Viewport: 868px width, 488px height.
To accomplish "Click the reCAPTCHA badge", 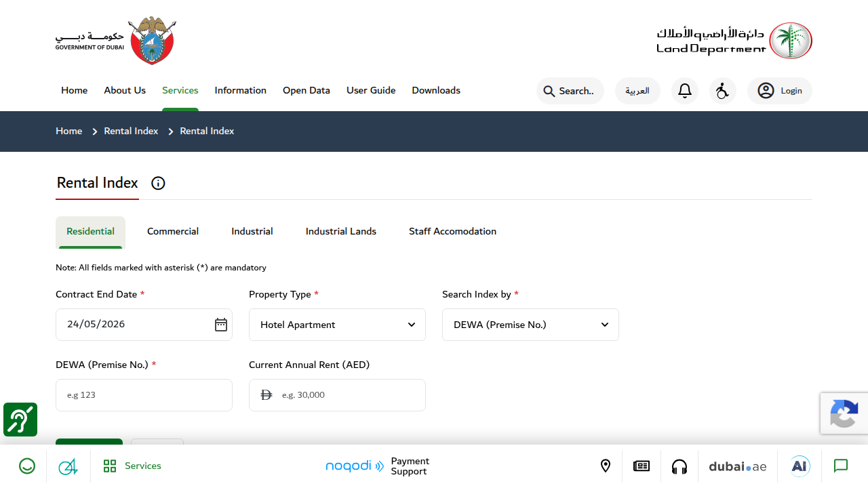I will coord(844,413).
